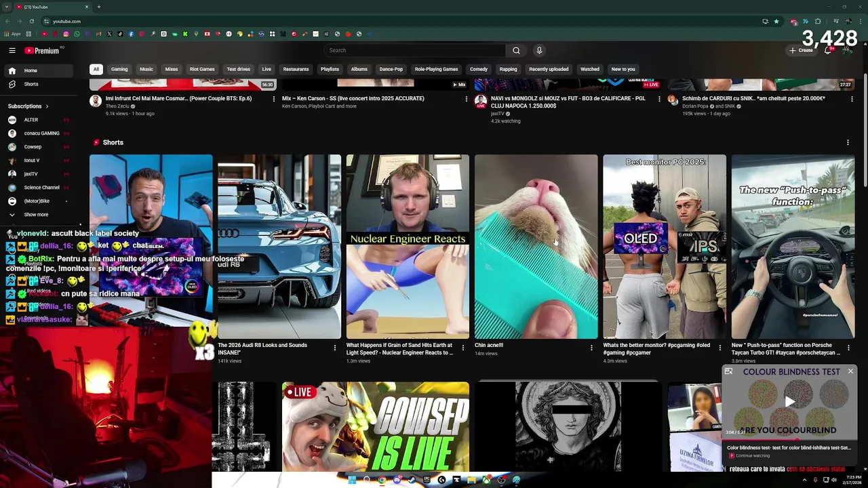Open Epic Games launcher from taskbar
The image size is (868, 488).
pos(427,480)
